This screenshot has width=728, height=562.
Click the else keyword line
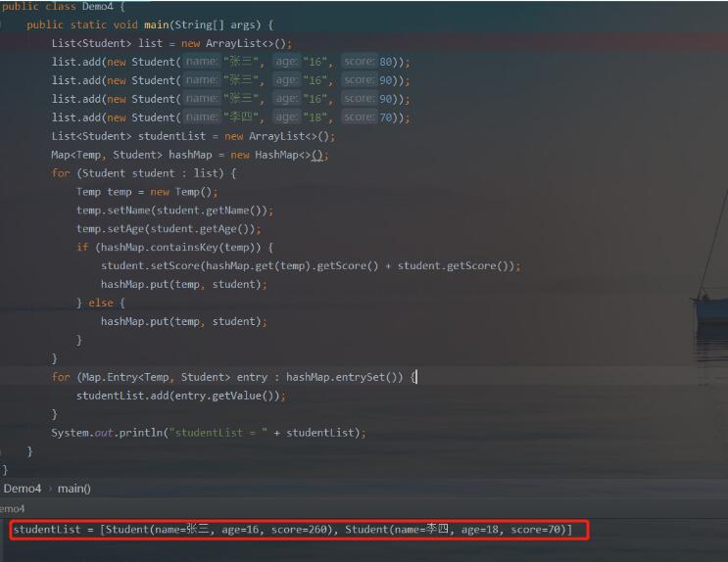pos(101,304)
